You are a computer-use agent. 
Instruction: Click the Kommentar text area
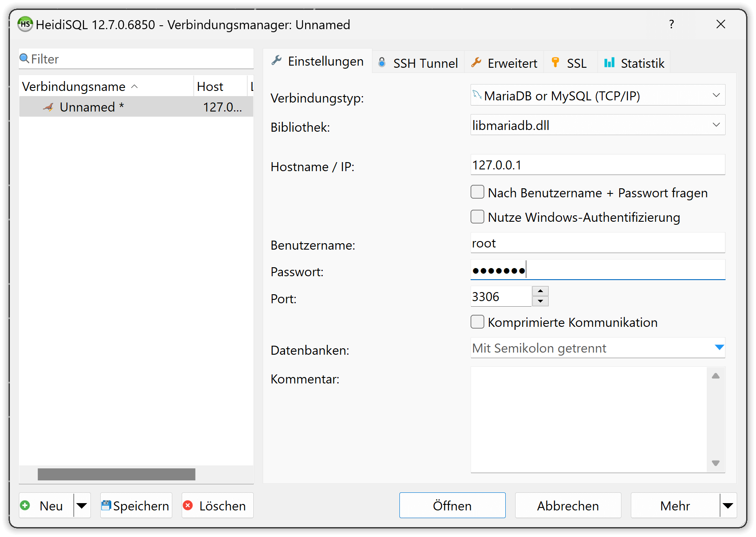pos(589,419)
